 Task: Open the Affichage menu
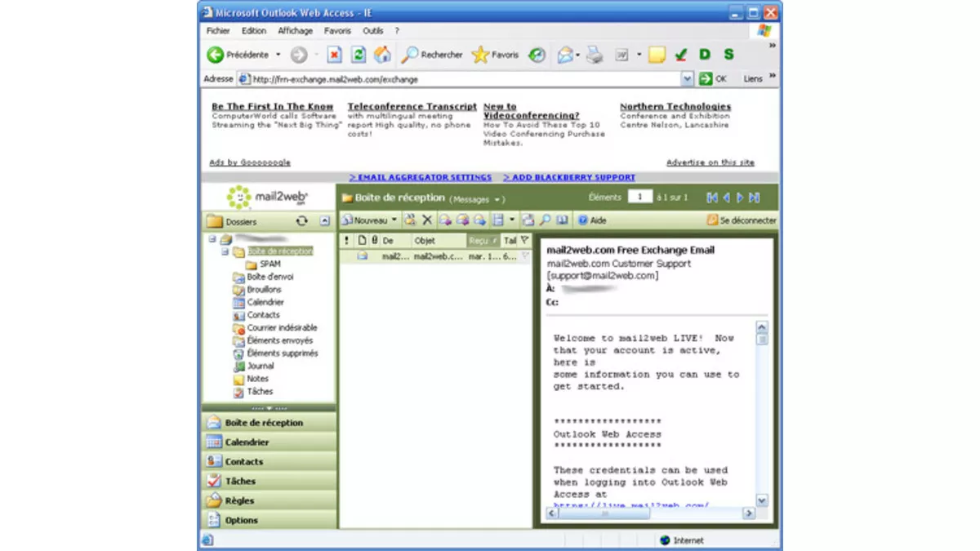coord(295,30)
